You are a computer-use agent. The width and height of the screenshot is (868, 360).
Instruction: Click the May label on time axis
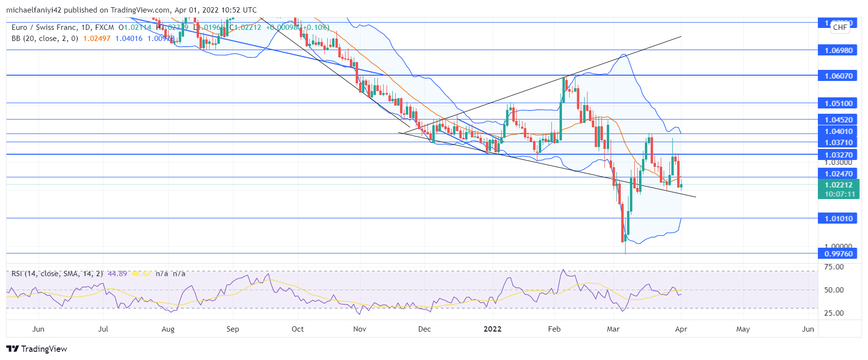click(x=743, y=329)
